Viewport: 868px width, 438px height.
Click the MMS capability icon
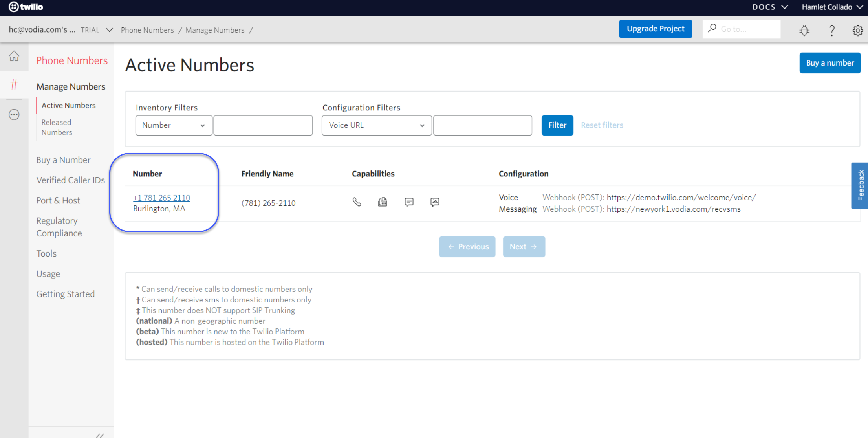(x=435, y=202)
